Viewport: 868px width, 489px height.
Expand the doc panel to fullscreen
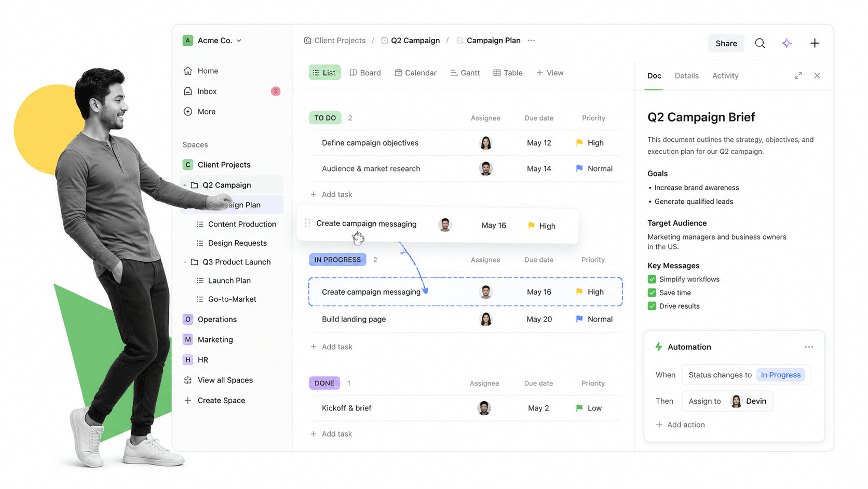click(x=798, y=76)
